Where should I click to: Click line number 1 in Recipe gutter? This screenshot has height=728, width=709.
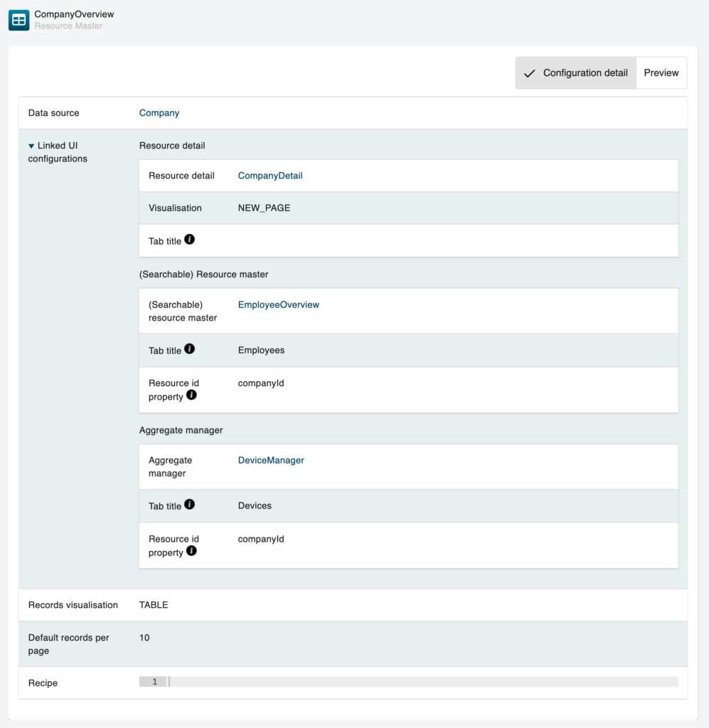[x=154, y=682]
